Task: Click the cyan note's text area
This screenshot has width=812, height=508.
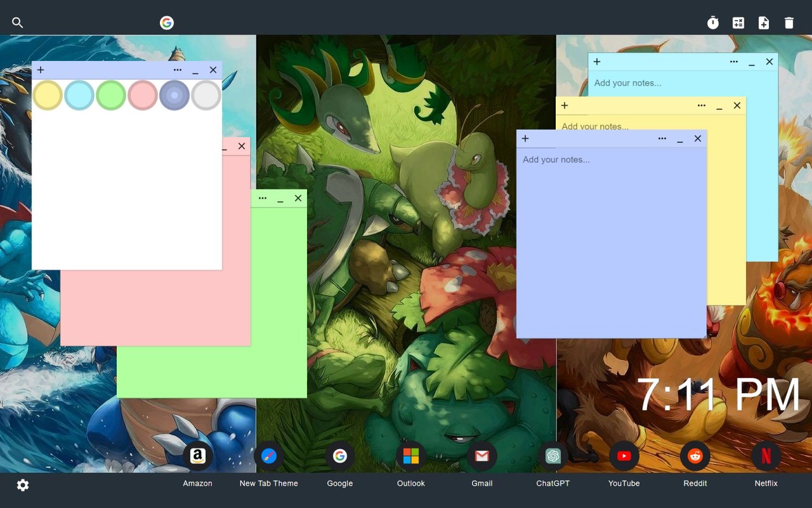Action: (683, 83)
